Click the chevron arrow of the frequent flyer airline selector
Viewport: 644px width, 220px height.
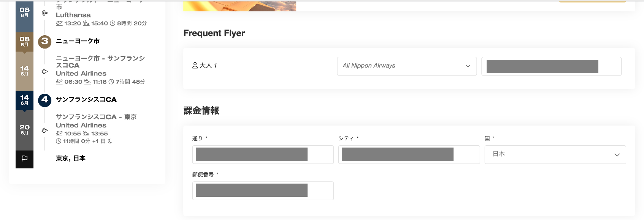(468, 66)
